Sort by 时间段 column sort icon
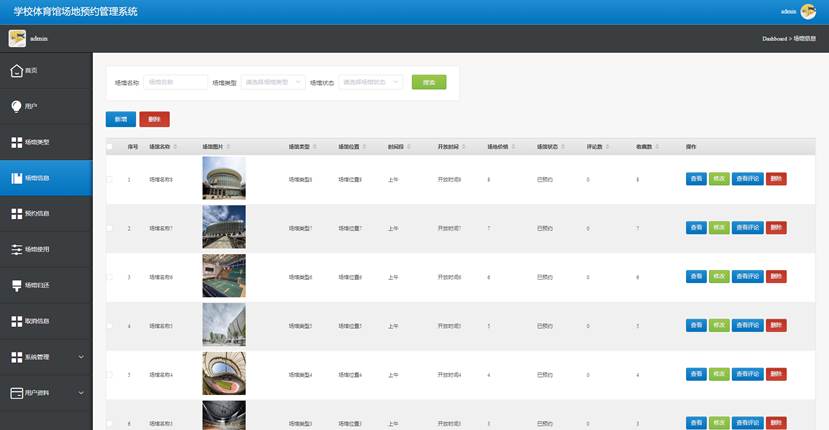 [409, 147]
